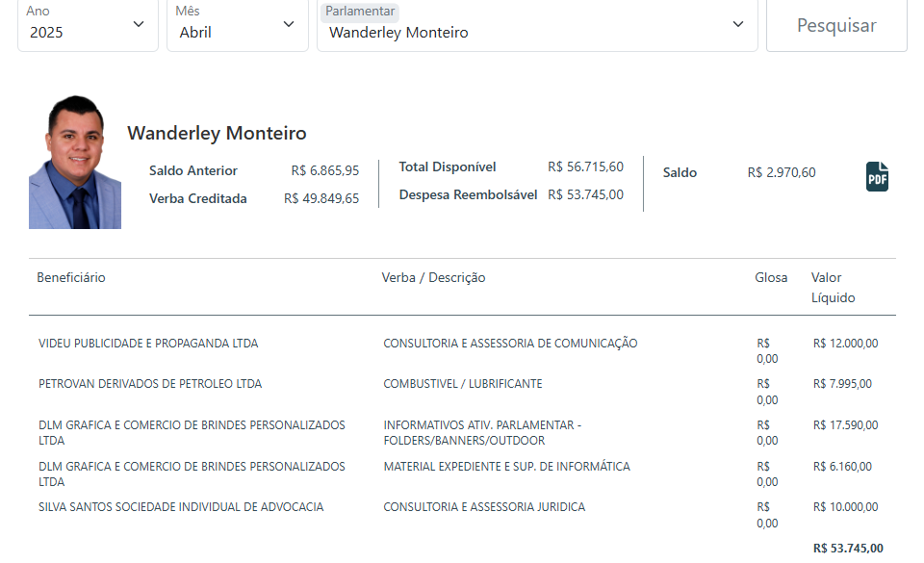This screenshot has height=563, width=924.
Task: Click the R$ 53.745,00 table total
Action: click(847, 549)
